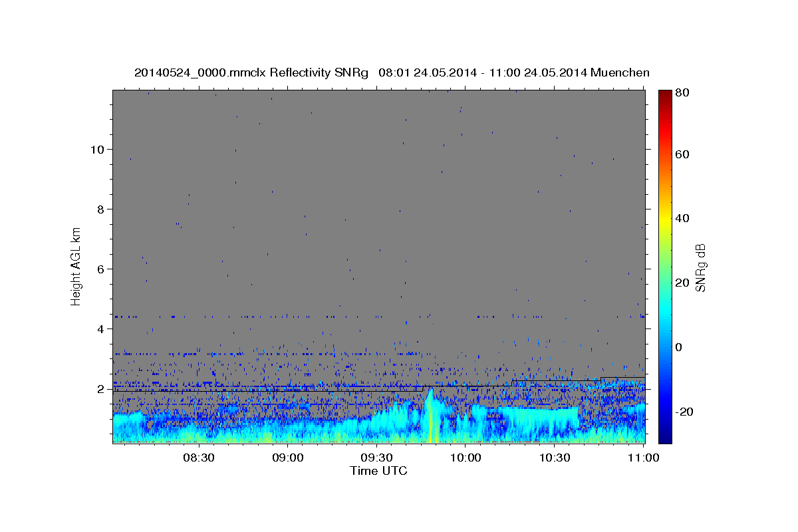Click the height tick label 2
Viewport: 798px width, 532px height.
[x=100, y=389]
